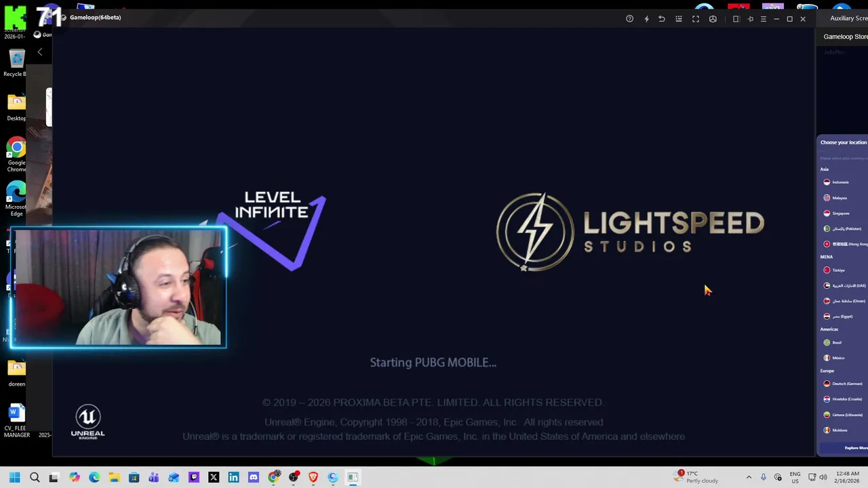This screenshot has width=868, height=488.
Task: Collapse sidebar with left chevron arrow
Action: [x=40, y=52]
